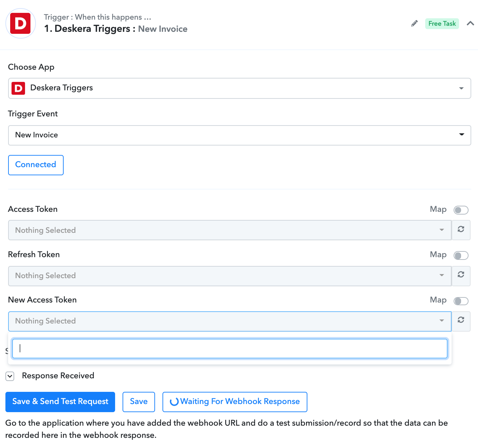Click the "Response Received" label
The width and height of the screenshot is (478, 448).
(58, 376)
